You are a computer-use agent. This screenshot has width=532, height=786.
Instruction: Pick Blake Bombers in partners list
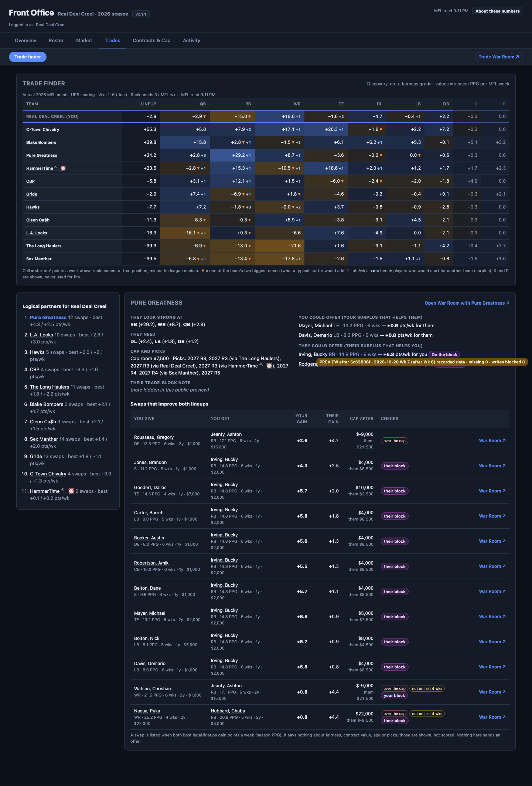pyautogui.click(x=47, y=404)
